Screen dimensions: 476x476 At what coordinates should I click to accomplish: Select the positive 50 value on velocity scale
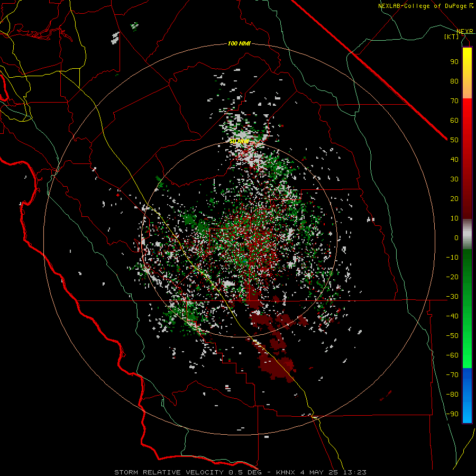pyautogui.click(x=454, y=140)
